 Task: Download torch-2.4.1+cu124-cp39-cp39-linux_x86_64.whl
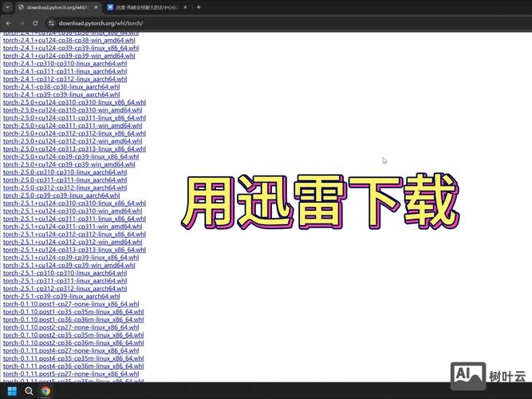click(71, 48)
